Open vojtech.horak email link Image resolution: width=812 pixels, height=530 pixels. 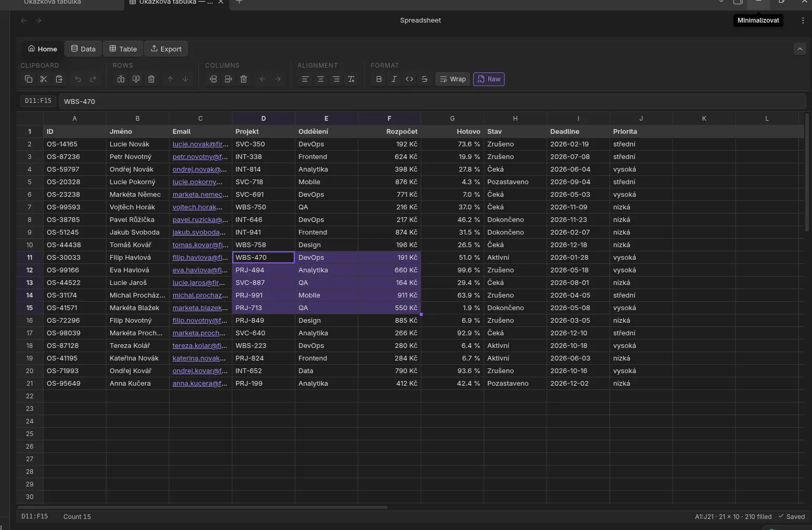click(x=197, y=207)
